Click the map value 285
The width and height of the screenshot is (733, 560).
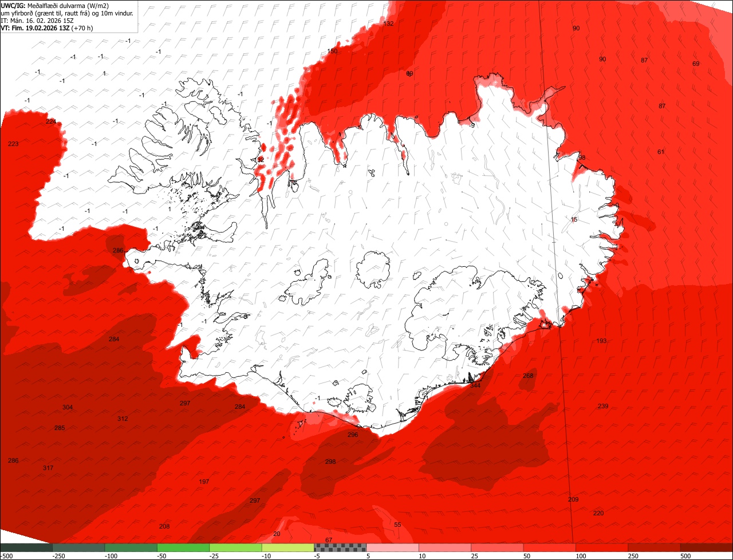point(60,428)
